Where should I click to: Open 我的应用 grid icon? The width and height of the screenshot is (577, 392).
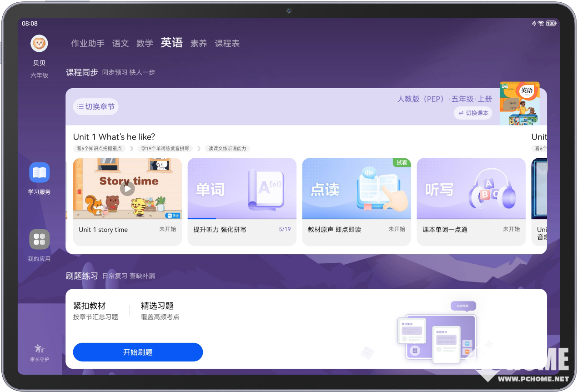39,239
